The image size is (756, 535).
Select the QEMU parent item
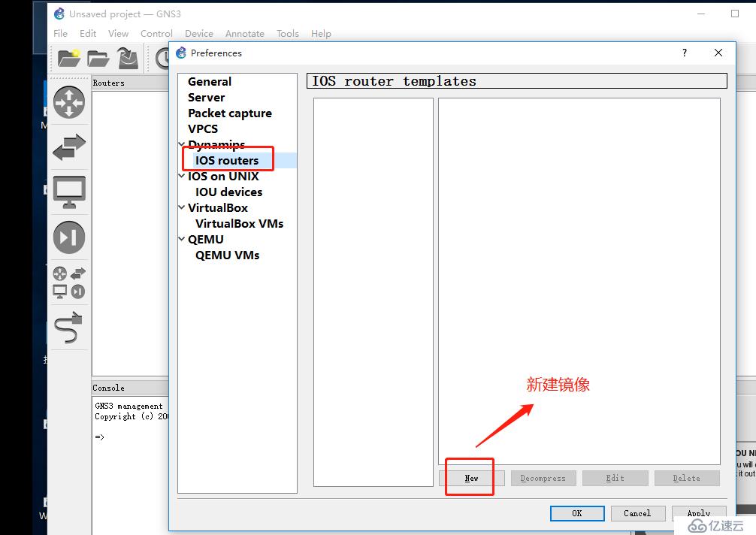coord(206,240)
